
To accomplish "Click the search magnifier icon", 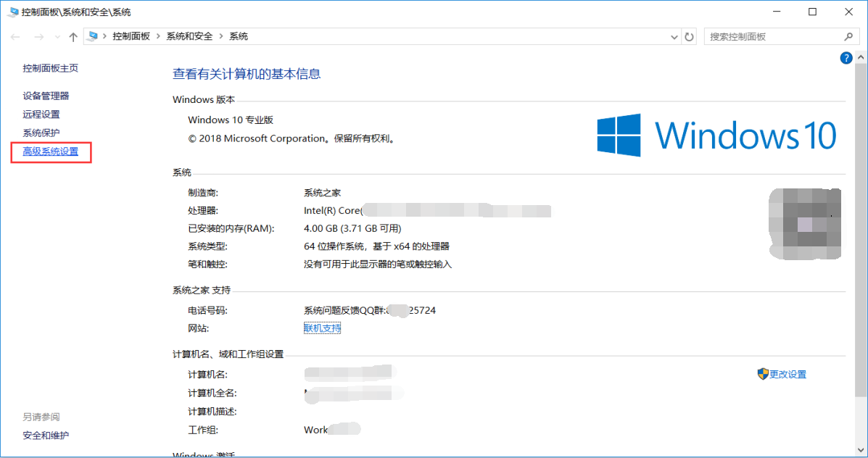I will (848, 36).
